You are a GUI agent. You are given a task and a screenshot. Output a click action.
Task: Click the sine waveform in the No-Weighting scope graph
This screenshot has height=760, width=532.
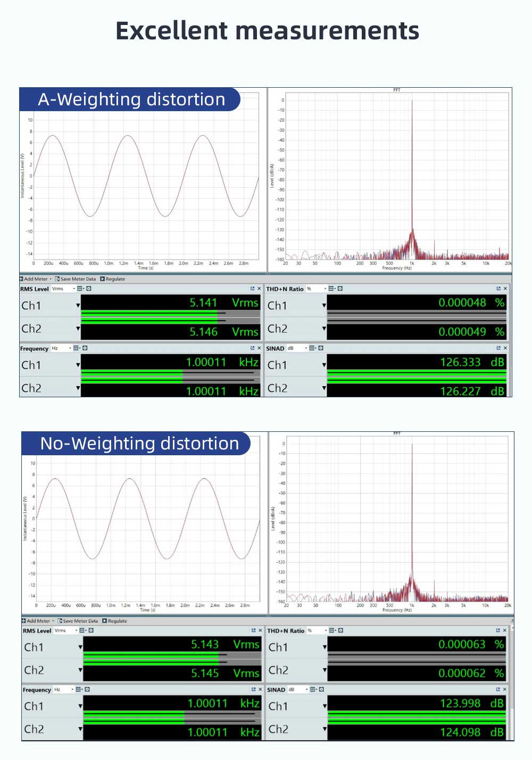pyautogui.click(x=129, y=479)
